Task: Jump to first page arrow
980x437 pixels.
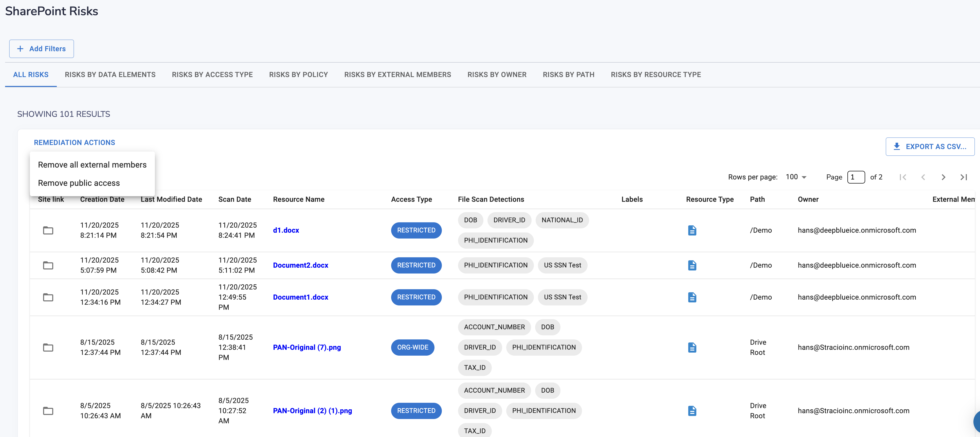Action: pyautogui.click(x=903, y=177)
